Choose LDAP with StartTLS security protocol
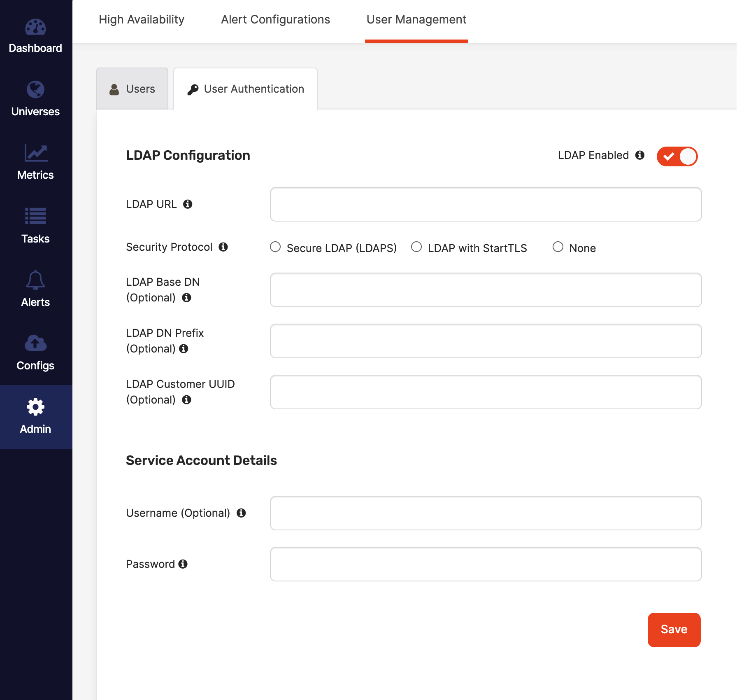Image resolution: width=737 pixels, height=700 pixels. tap(416, 247)
